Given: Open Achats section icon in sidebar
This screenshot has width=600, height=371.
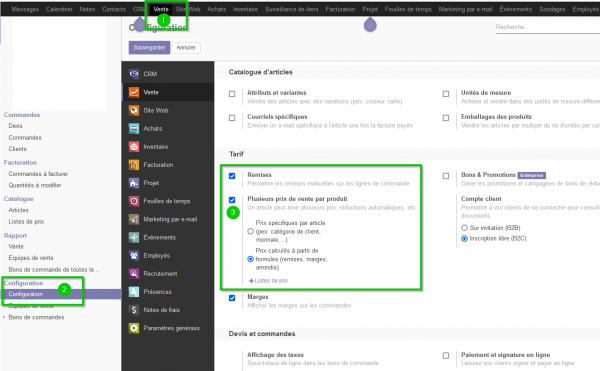Looking at the screenshot, I should click(134, 129).
